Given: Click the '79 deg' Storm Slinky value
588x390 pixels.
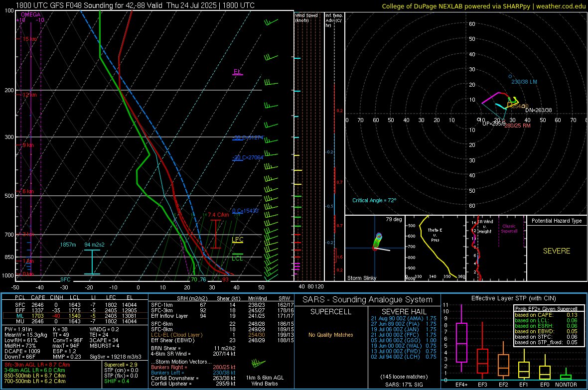Looking at the screenshot, I should [394, 219].
